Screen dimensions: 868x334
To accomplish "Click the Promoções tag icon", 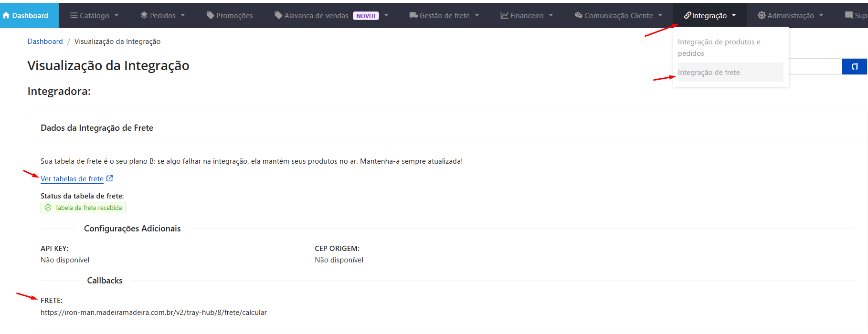I will pos(210,16).
